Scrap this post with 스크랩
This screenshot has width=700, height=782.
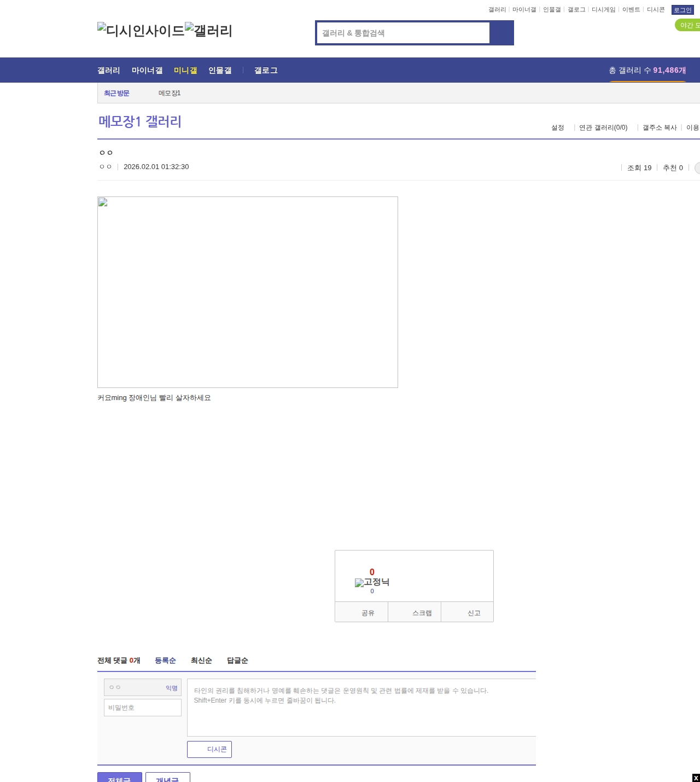(x=415, y=612)
